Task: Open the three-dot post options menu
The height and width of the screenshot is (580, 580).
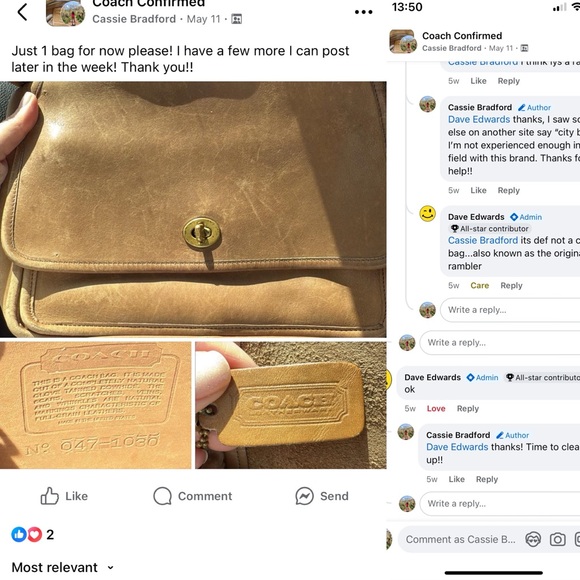Action: pyautogui.click(x=363, y=12)
